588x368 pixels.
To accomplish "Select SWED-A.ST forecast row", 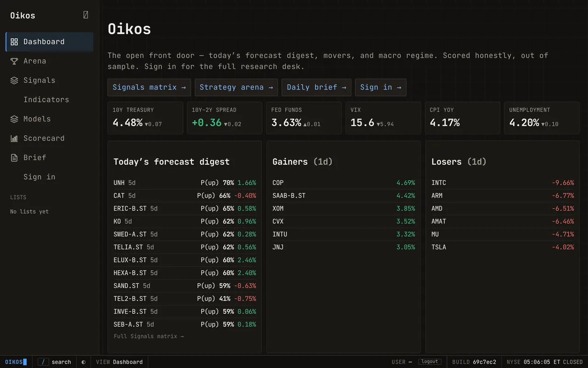I will point(185,234).
